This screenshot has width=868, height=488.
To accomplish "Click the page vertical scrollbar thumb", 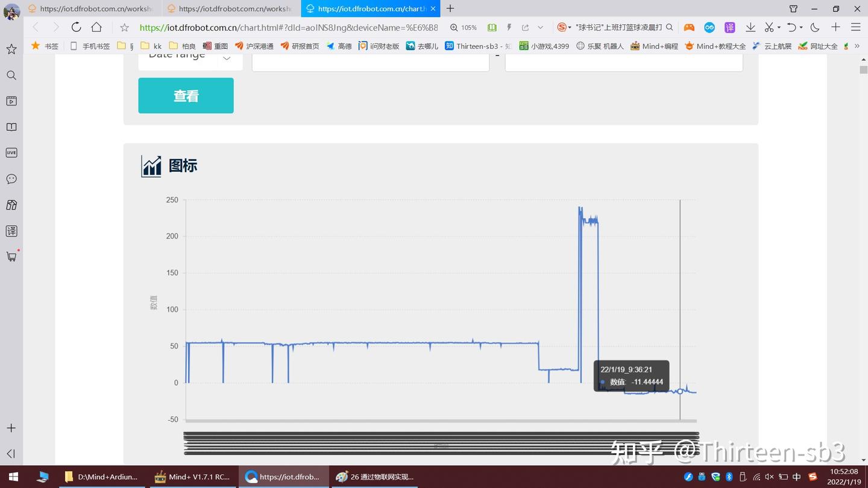I will [863, 70].
